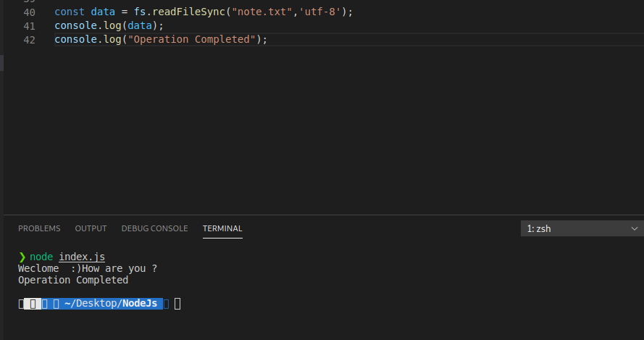644x340 pixels.
Task: Place cursor in the "note.txt" string
Action: pyautogui.click(x=262, y=12)
